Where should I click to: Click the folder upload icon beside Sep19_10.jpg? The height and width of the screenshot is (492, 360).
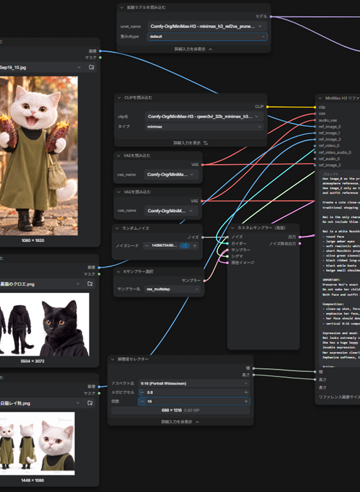pos(91,67)
